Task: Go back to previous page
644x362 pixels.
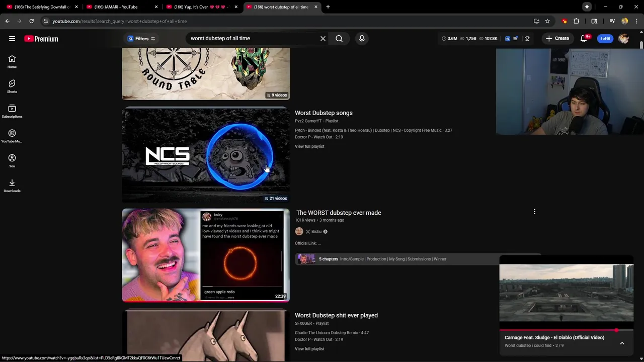Action: 7,21
